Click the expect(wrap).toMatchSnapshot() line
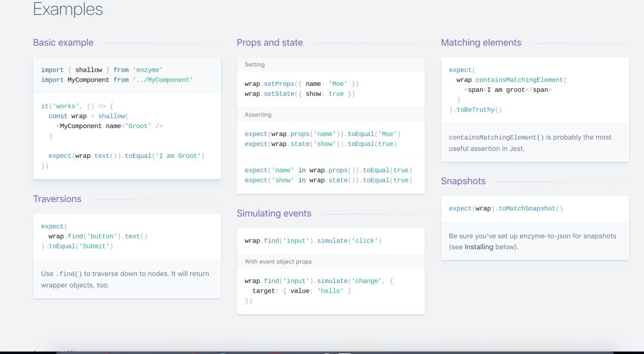 pyautogui.click(x=506, y=209)
